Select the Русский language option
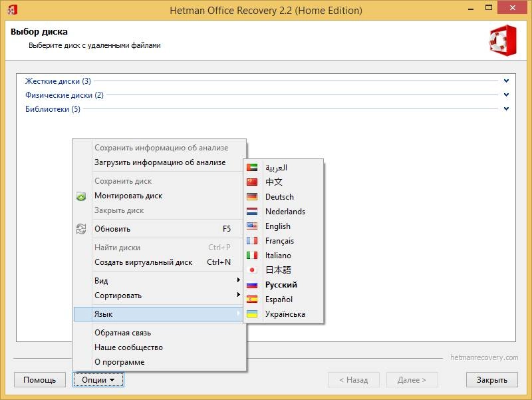This screenshot has height=400, width=532. tap(283, 285)
